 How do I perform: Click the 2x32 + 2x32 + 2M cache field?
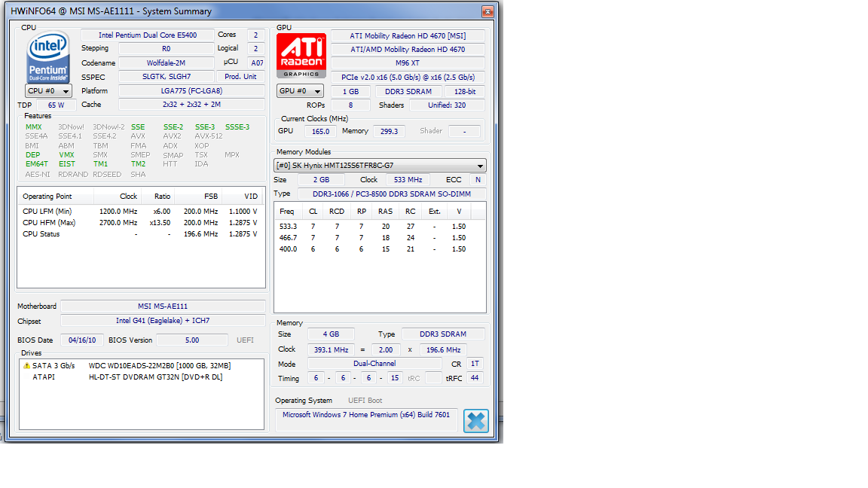click(x=191, y=105)
